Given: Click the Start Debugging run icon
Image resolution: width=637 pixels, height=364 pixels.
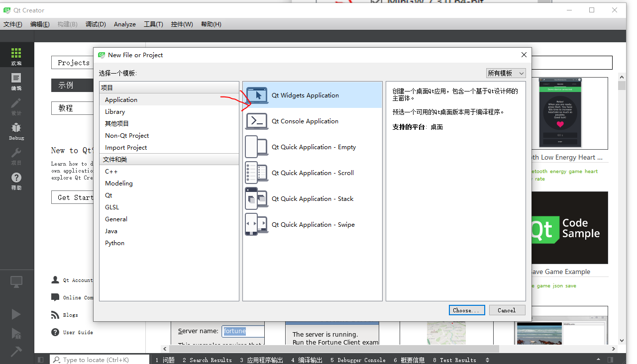Looking at the screenshot, I should click(16, 333).
